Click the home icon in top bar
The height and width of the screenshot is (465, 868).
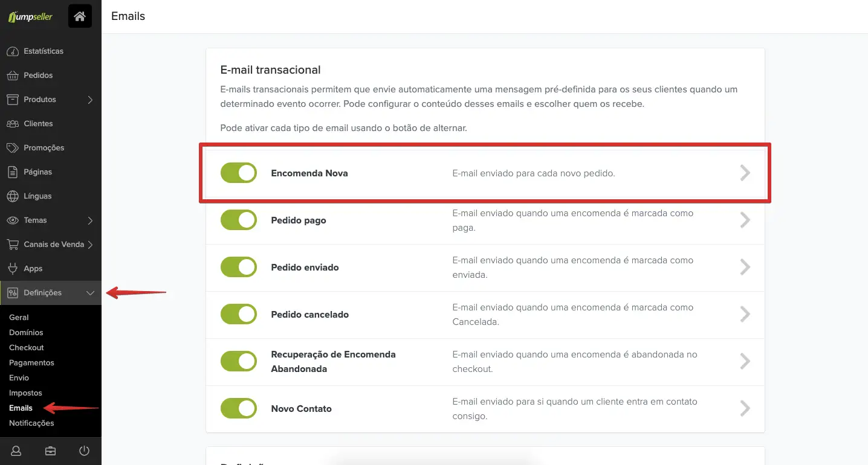tap(80, 17)
